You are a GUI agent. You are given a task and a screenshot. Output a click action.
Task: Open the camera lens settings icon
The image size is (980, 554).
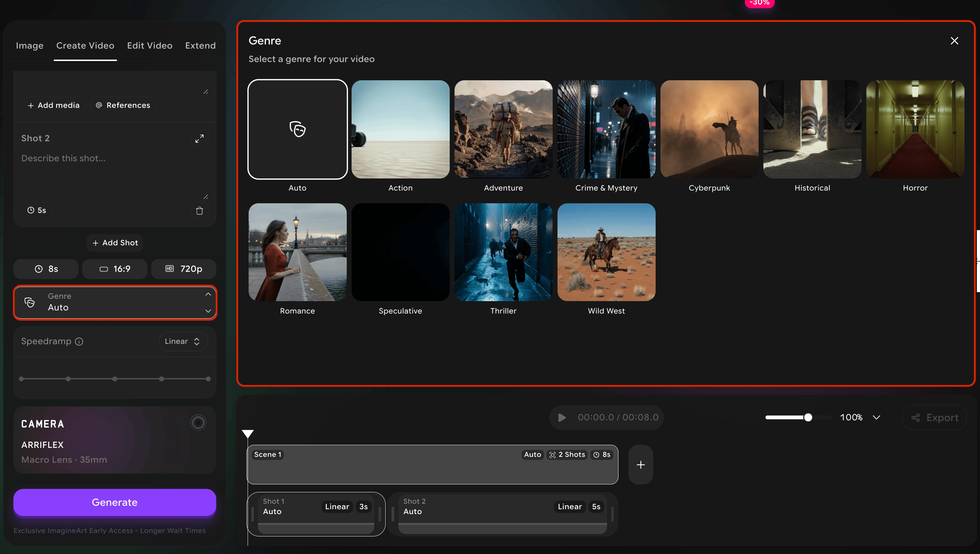click(x=198, y=423)
